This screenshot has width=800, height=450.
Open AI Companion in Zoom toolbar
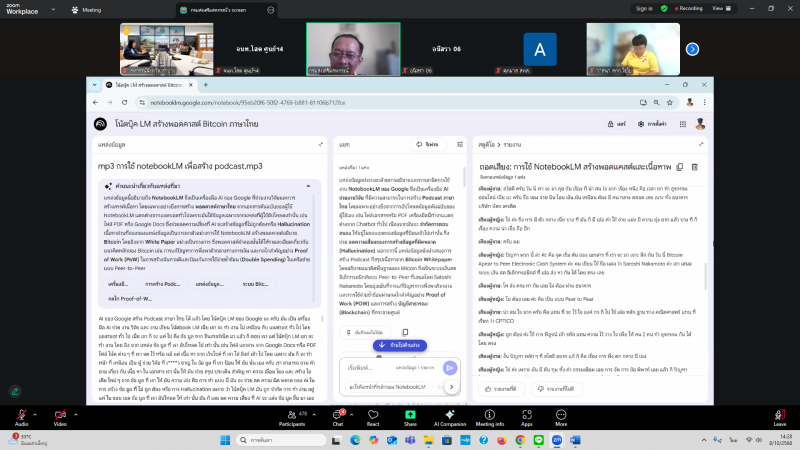[448, 415]
